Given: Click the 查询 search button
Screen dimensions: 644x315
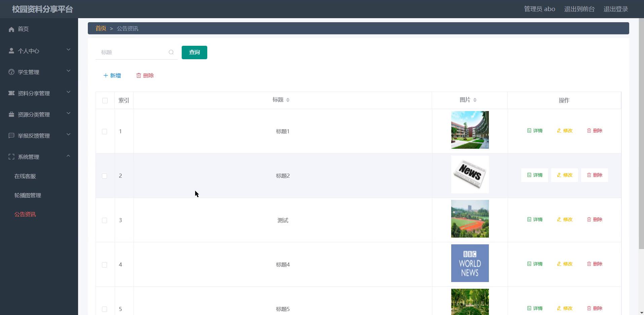Looking at the screenshot, I should coord(194,52).
